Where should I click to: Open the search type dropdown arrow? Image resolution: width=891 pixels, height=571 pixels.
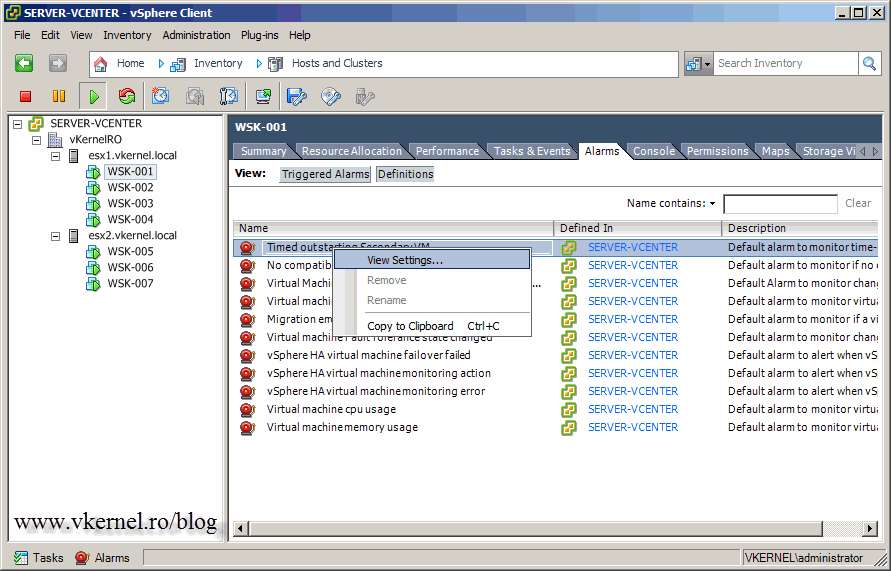(707, 64)
